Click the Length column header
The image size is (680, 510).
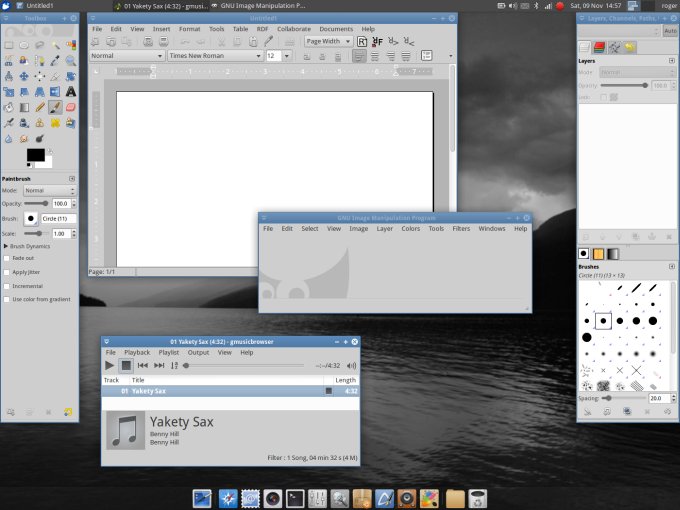[345, 380]
